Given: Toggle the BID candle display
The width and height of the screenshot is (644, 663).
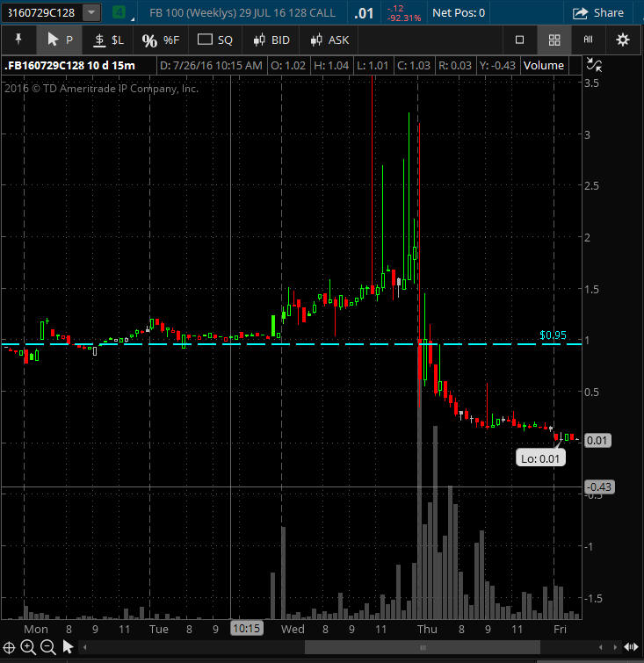Looking at the screenshot, I should coord(271,40).
